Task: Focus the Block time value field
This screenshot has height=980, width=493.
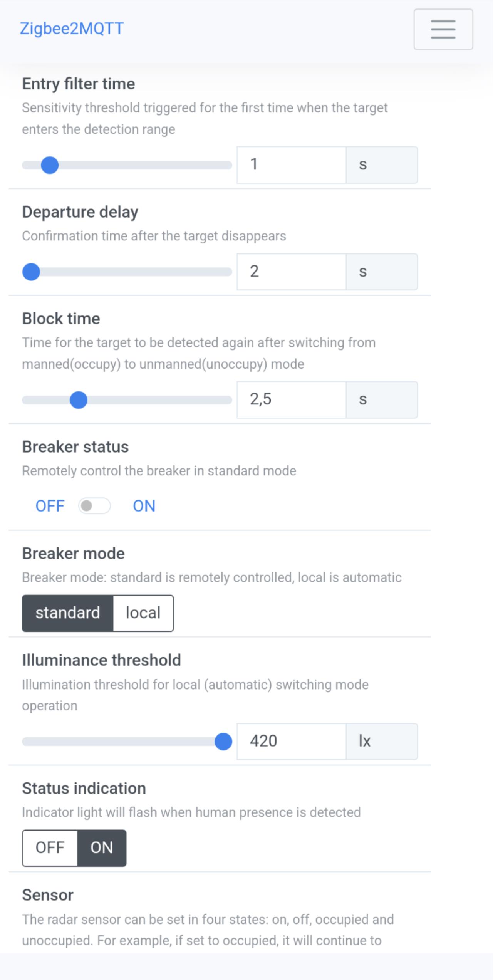Action: [x=291, y=399]
